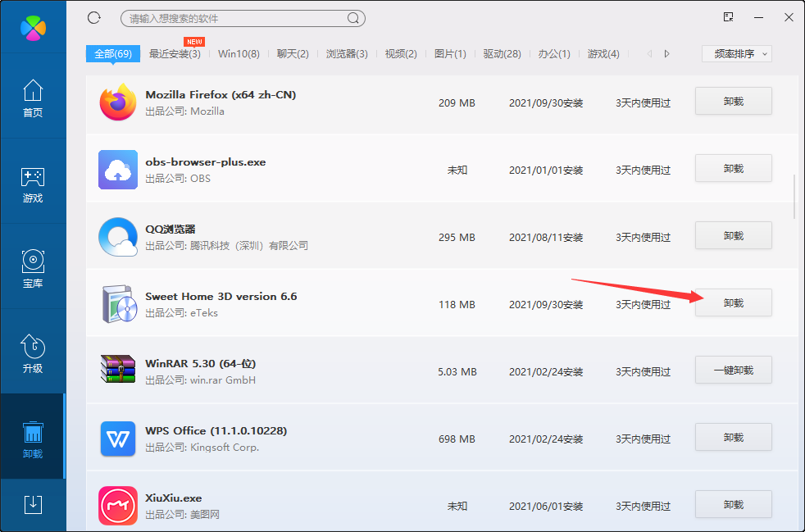The width and height of the screenshot is (805, 532).
Task: Switch to Win10(8) tab
Action: pyautogui.click(x=239, y=54)
